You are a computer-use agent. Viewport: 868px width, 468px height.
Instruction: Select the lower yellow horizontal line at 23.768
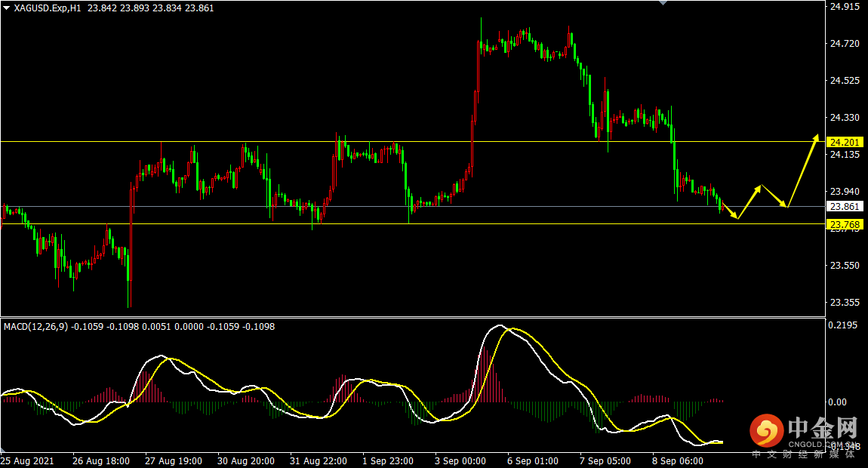tap(412, 223)
